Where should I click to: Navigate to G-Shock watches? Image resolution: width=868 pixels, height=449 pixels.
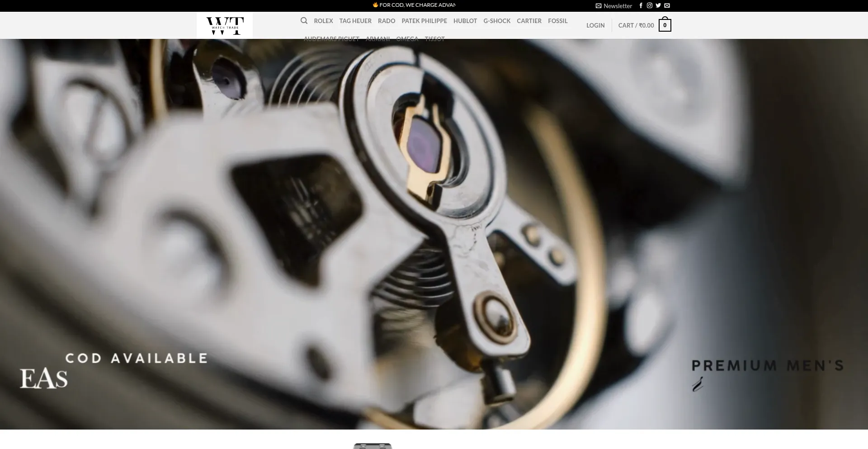coord(497,21)
